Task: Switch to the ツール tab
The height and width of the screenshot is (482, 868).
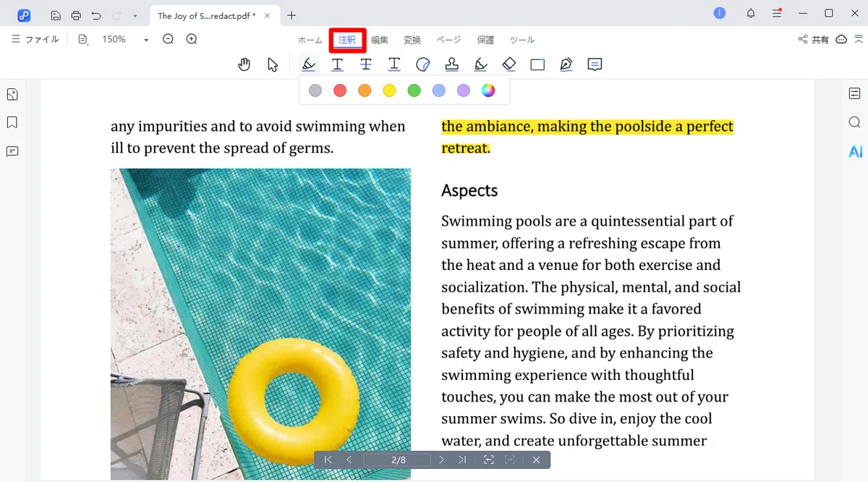Action: [522, 40]
